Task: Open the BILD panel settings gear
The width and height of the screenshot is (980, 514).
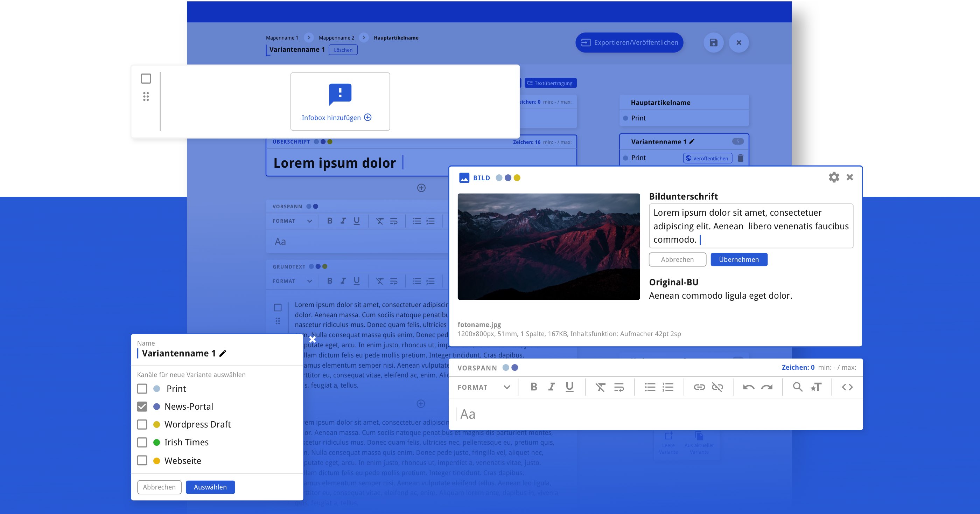Action: [x=834, y=177]
